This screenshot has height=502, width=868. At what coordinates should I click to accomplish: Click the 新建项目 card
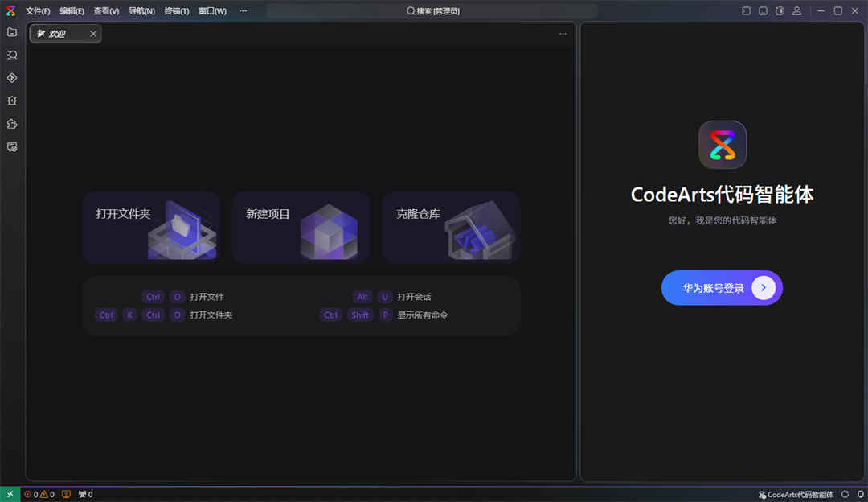pyautogui.click(x=301, y=227)
